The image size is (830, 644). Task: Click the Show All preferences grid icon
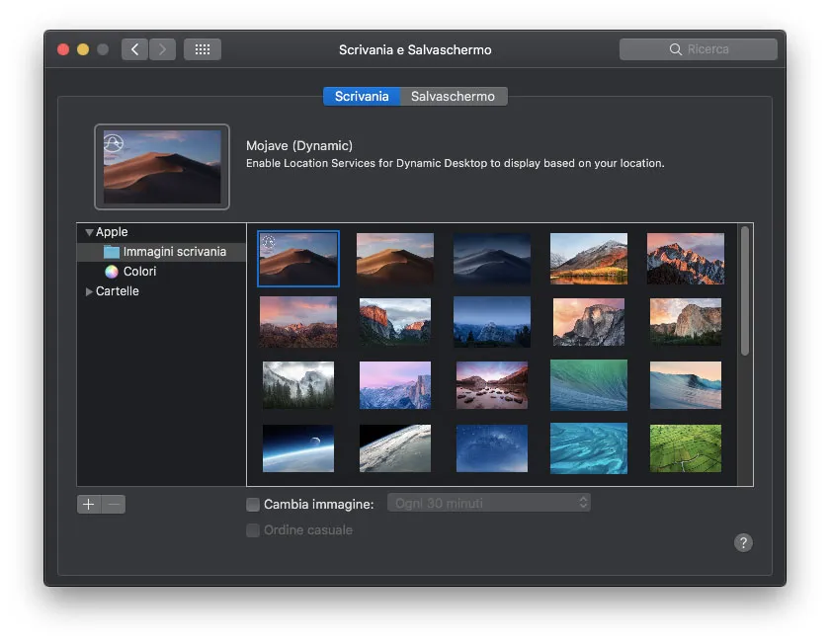click(202, 48)
